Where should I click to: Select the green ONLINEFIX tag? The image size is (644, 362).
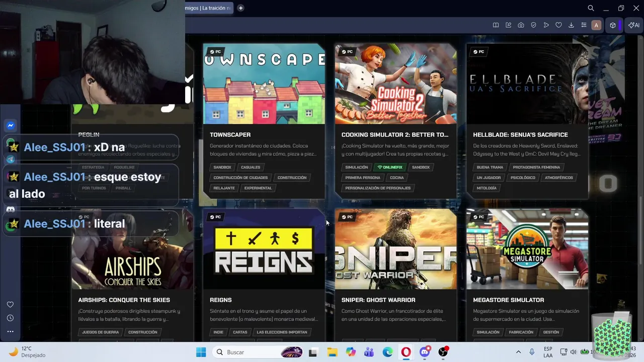tap(390, 167)
